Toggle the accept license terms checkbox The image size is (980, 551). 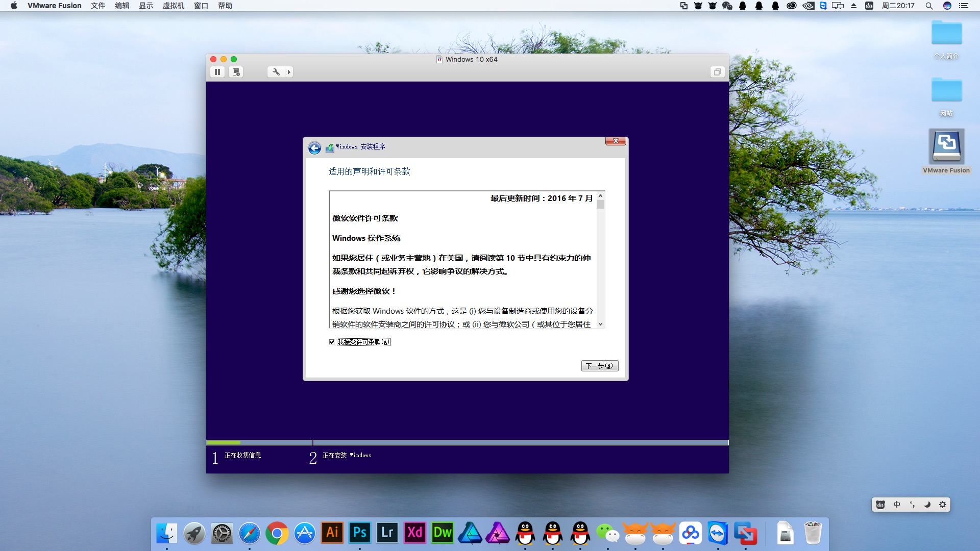click(332, 342)
